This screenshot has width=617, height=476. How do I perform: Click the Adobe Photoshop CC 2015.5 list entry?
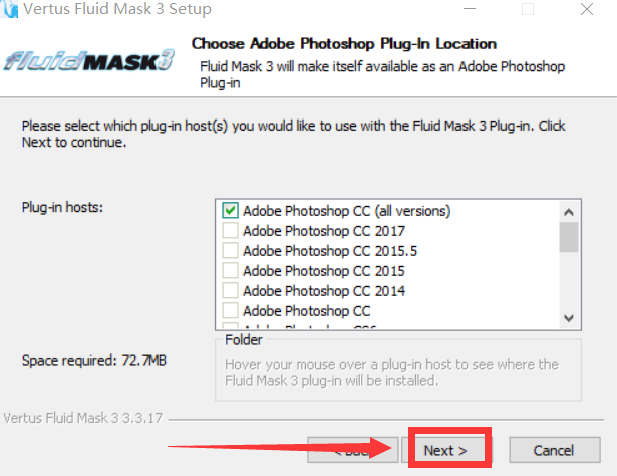[330, 251]
